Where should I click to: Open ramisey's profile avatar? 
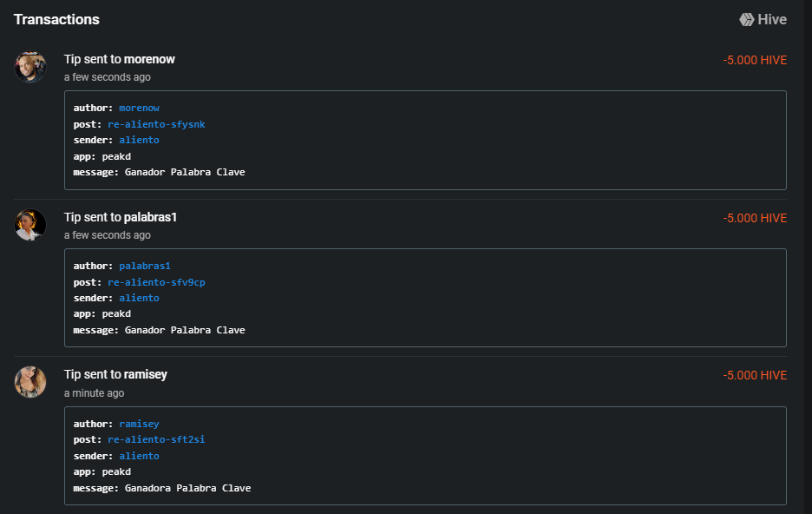coord(30,382)
